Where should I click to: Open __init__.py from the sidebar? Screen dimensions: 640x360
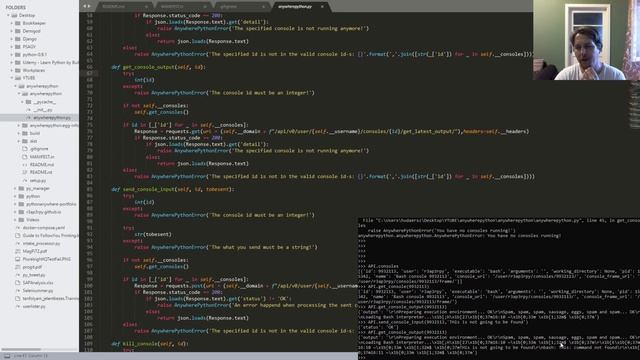pyautogui.click(x=43, y=110)
